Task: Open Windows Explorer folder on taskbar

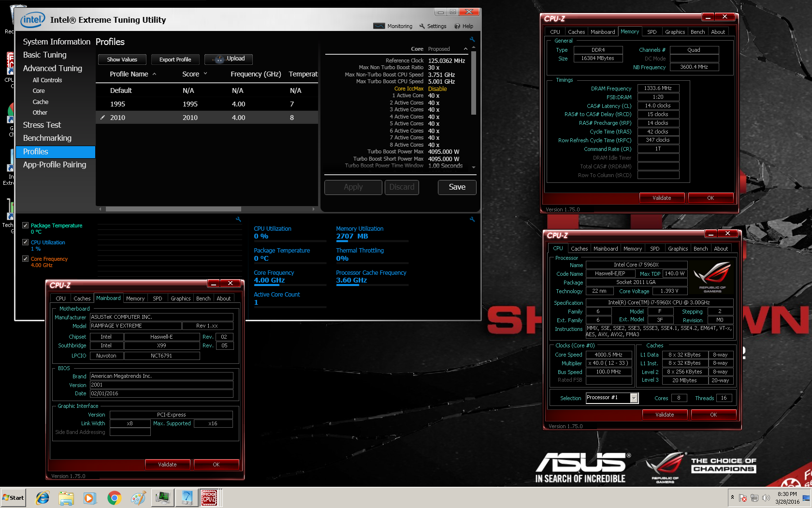Action: pyautogui.click(x=66, y=497)
